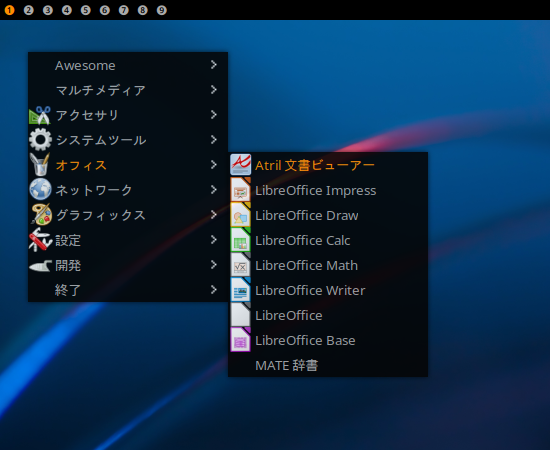Click the swiss knife icon beside 設定
This screenshot has width=550, height=450.
(x=40, y=240)
